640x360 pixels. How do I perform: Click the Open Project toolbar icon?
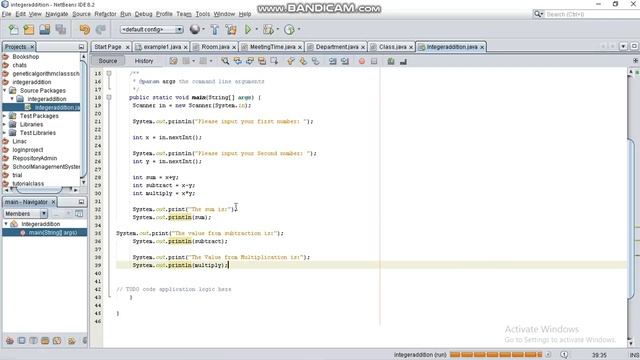point(44,29)
